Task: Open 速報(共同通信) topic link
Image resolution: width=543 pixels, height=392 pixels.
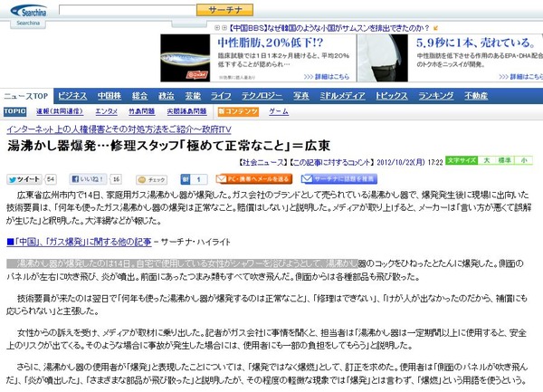Action: [x=60, y=111]
